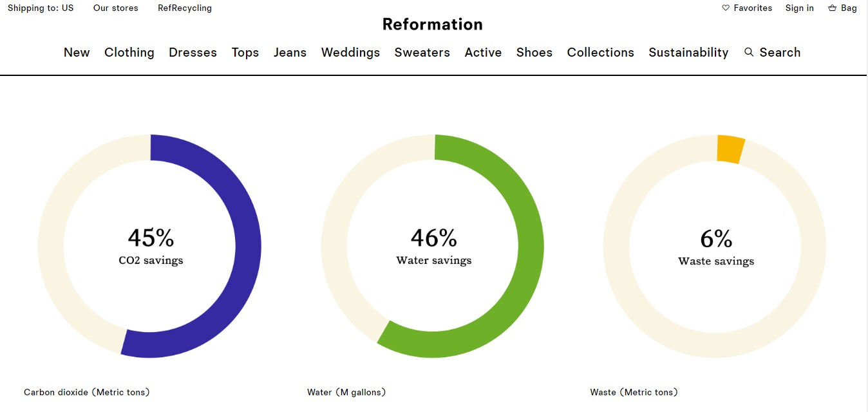
Task: Click the magnifying glass search icon
Action: tap(749, 52)
